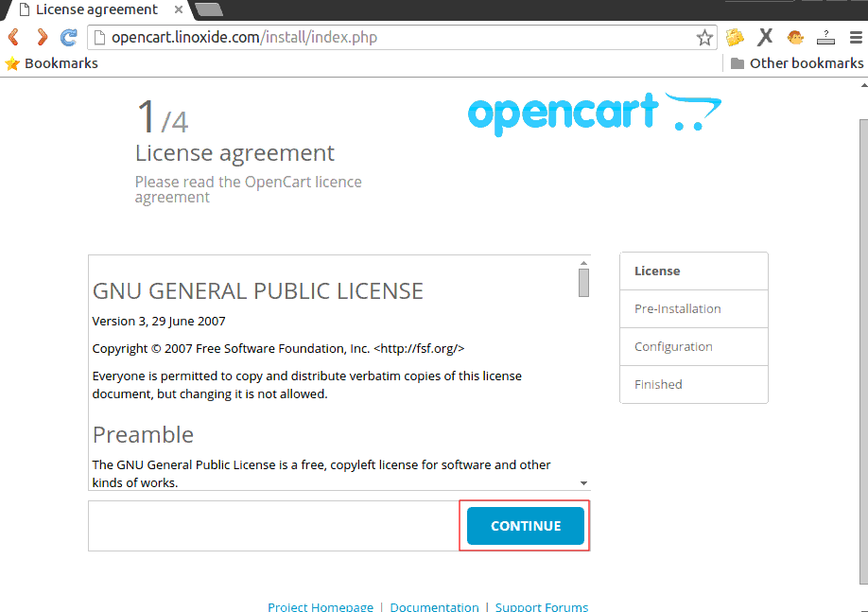
Task: Select the Configuration step
Action: coord(694,347)
